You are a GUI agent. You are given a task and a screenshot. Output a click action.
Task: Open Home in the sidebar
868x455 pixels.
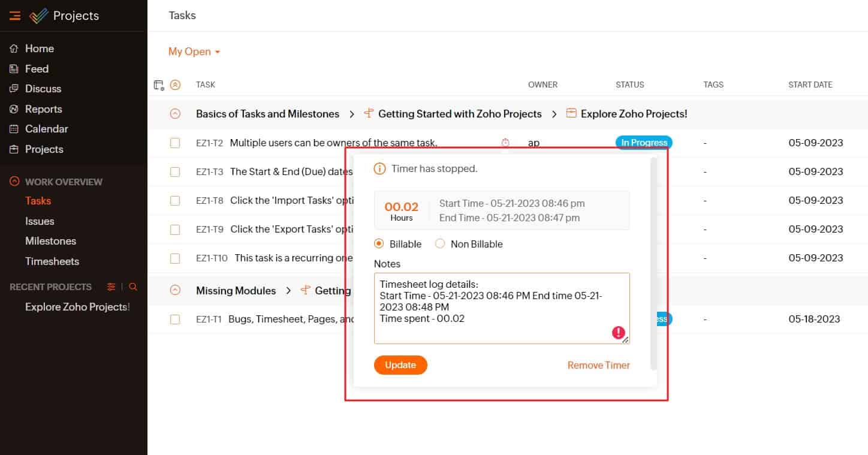pos(40,49)
